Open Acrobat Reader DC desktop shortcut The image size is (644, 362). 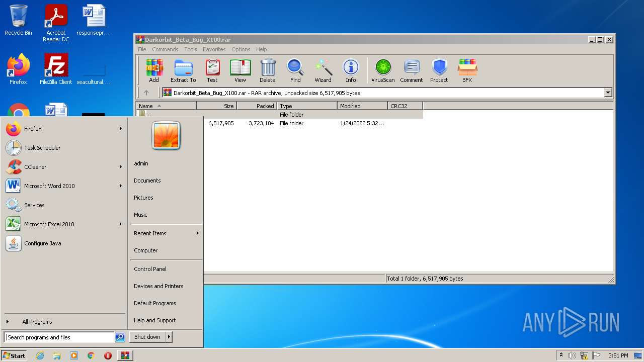(x=56, y=23)
